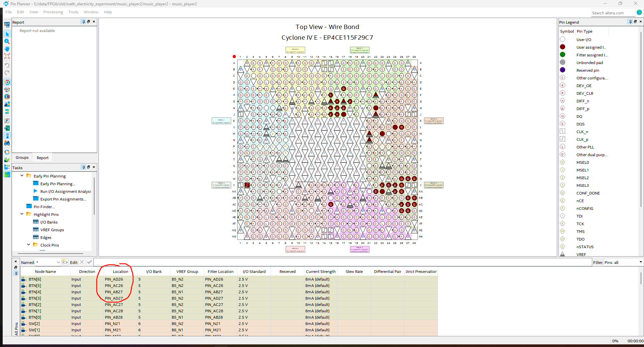644x347 pixels.
Task: Click the fit-in-window icon
Action: click(x=7, y=56)
